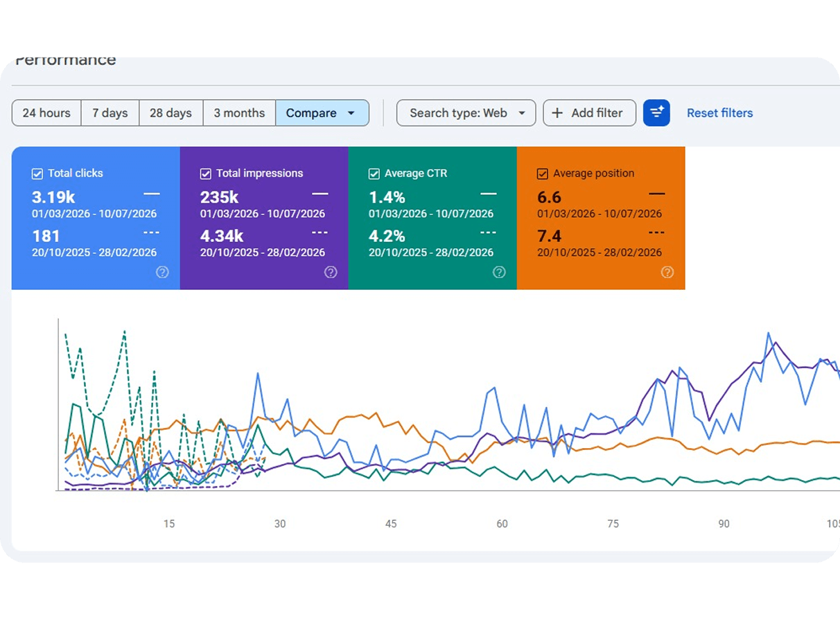Open help icon on Total impressions card

[331, 273]
